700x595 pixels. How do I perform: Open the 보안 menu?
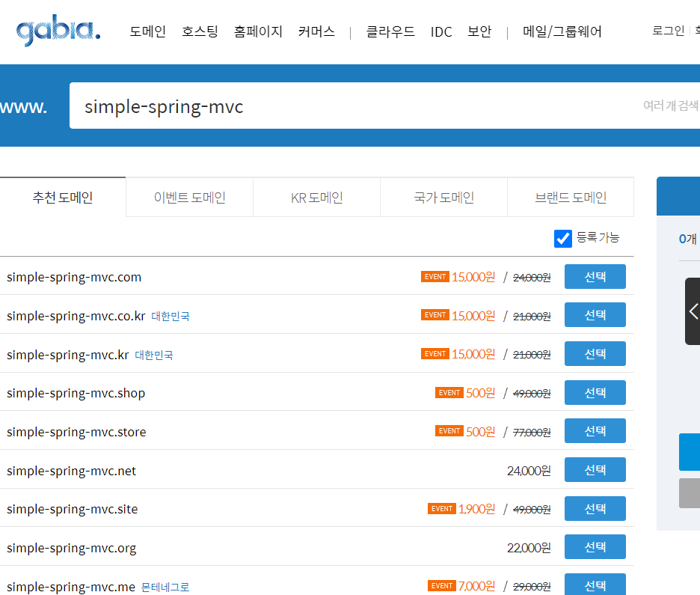tap(479, 31)
